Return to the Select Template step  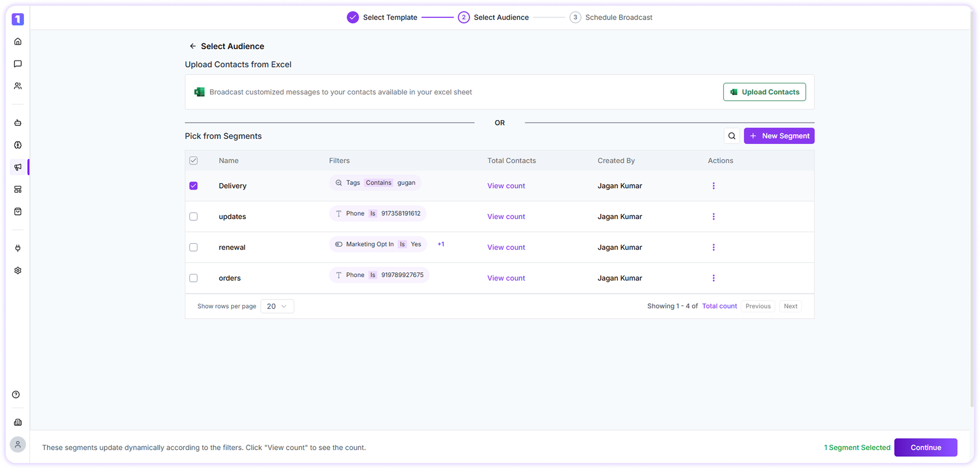click(x=390, y=17)
